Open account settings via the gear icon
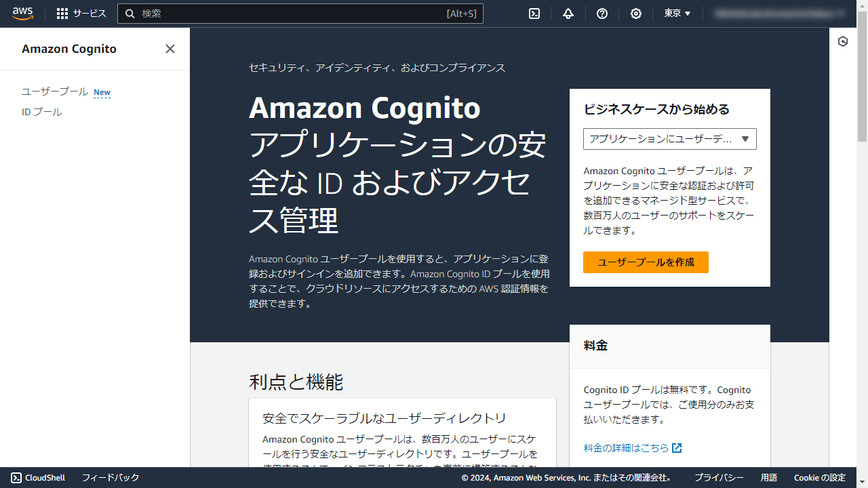Image resolution: width=868 pixels, height=488 pixels. click(x=635, y=14)
